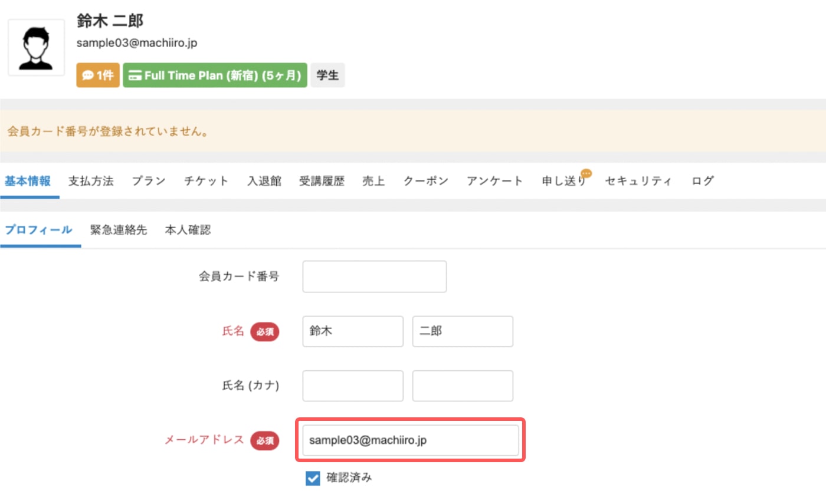Switch to the クーポン tab

click(x=426, y=181)
